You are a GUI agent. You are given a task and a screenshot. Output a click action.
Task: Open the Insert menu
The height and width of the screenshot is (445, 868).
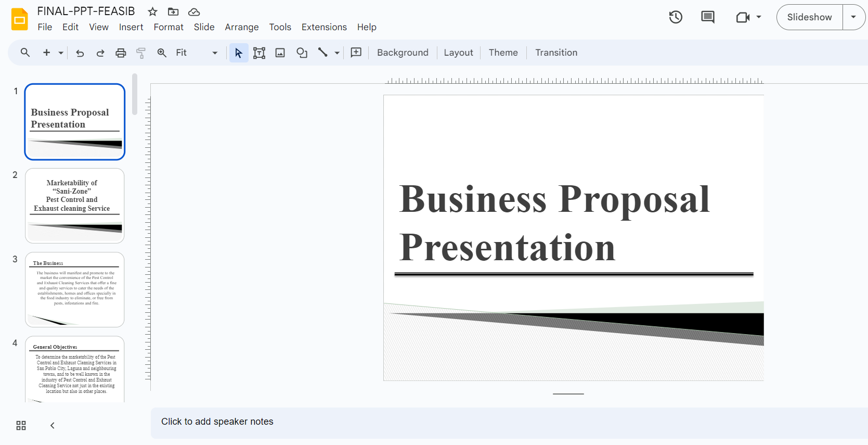pos(131,27)
